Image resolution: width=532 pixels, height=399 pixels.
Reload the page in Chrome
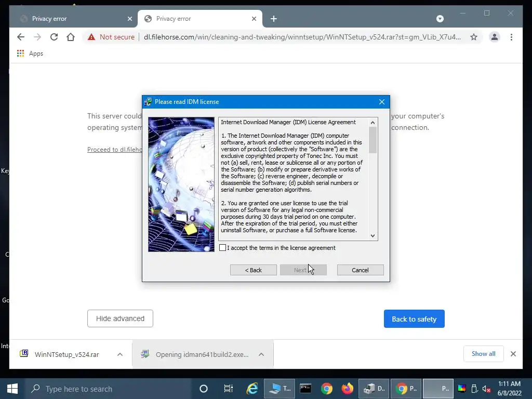point(54,37)
